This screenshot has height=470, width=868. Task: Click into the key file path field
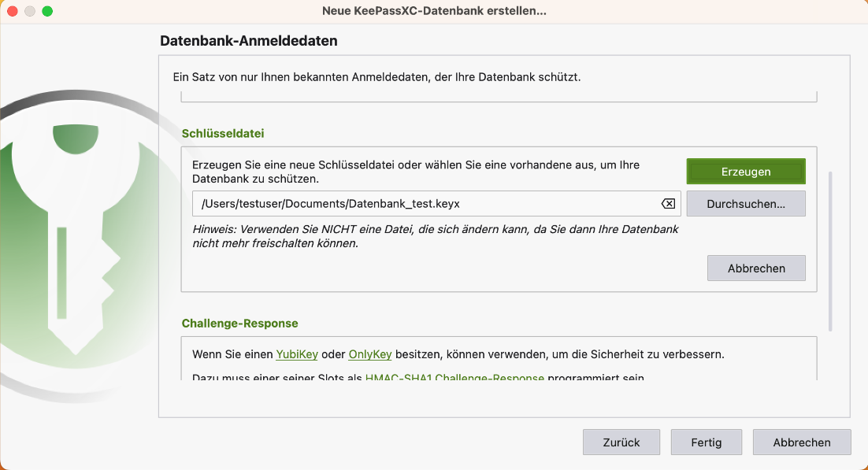(x=425, y=204)
